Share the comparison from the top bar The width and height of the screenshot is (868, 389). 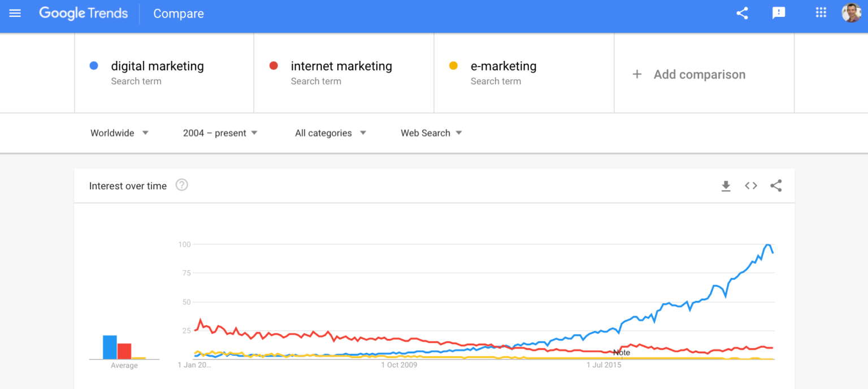coord(742,12)
